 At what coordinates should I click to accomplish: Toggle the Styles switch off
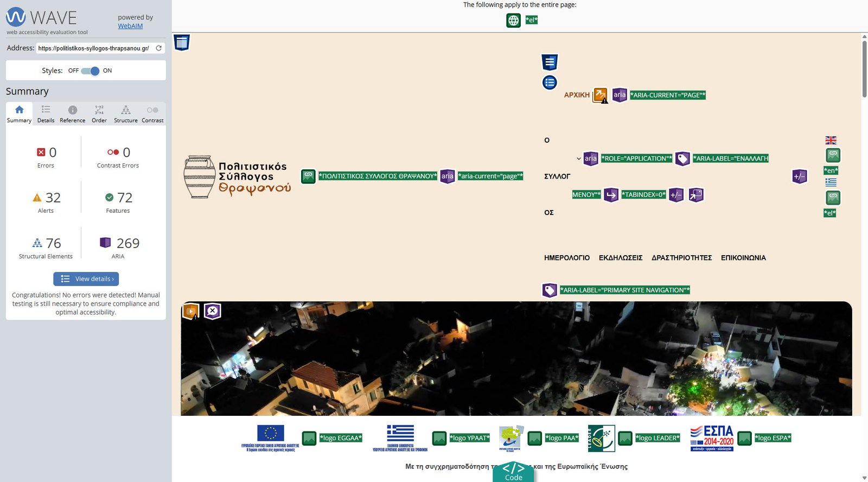tap(91, 71)
